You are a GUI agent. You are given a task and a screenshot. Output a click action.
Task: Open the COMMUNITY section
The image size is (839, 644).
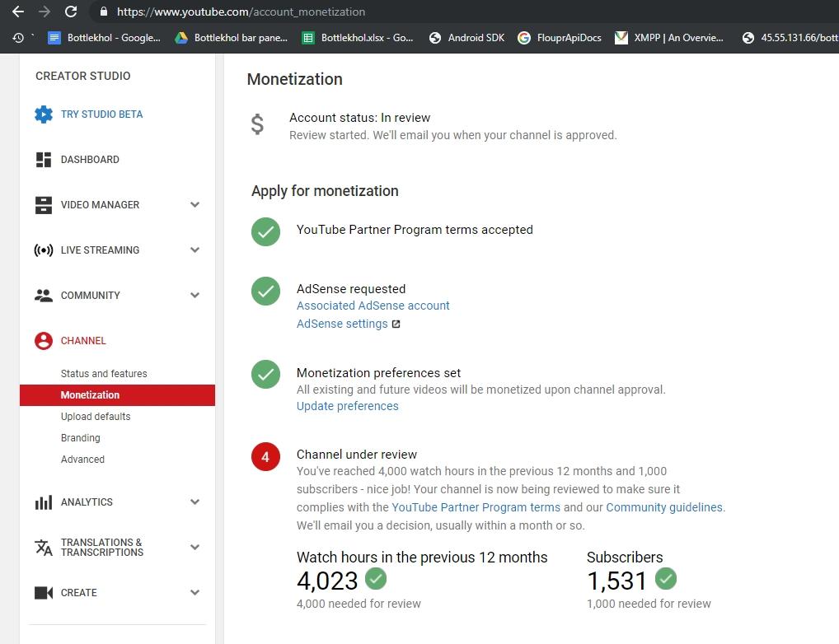91,296
